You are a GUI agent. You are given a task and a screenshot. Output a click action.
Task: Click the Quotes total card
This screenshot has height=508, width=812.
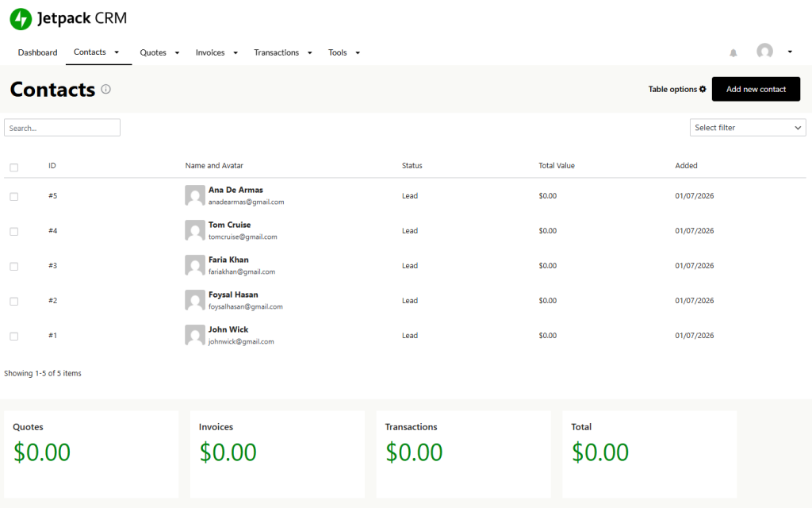click(91, 455)
